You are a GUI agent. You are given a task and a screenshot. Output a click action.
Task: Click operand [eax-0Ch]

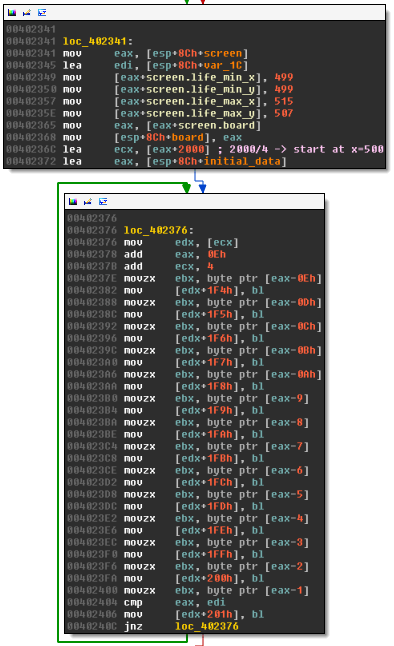click(293, 326)
